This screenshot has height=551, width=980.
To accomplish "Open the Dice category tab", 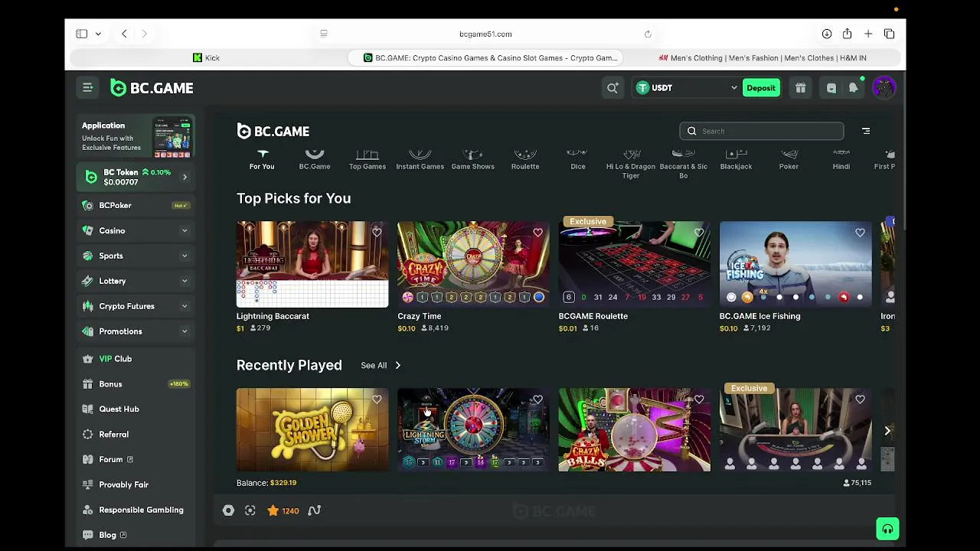I will 578,160.
